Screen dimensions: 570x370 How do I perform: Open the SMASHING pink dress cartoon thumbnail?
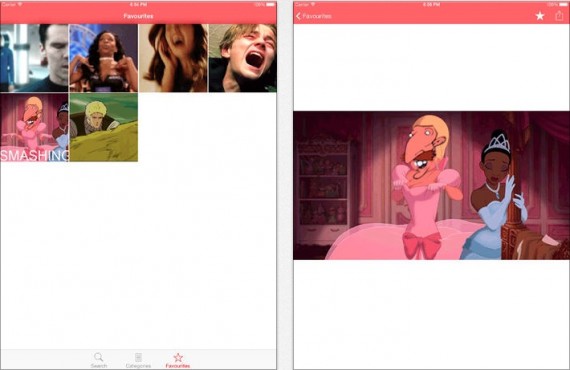(x=34, y=127)
